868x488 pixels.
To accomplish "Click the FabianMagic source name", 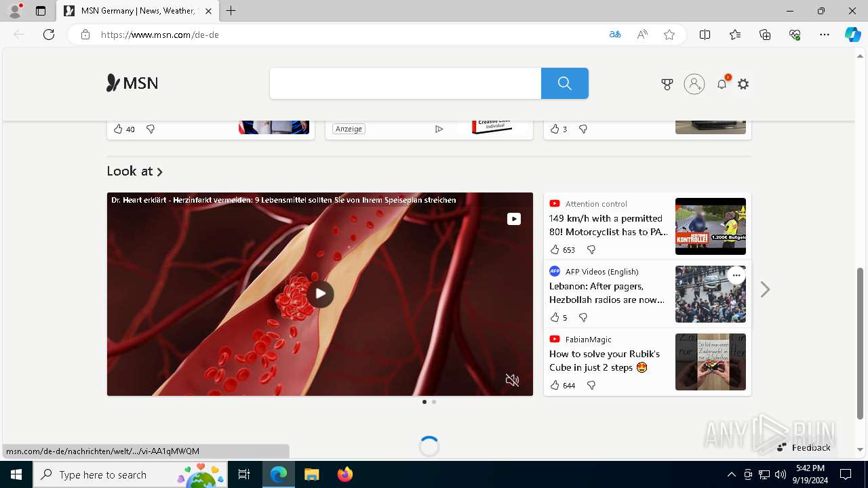I will (588, 339).
